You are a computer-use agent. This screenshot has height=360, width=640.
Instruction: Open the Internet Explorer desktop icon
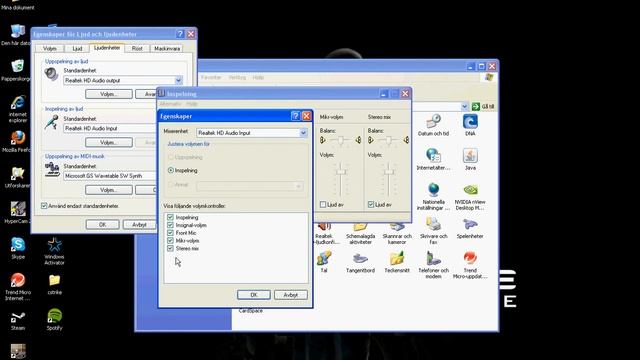coord(18,109)
